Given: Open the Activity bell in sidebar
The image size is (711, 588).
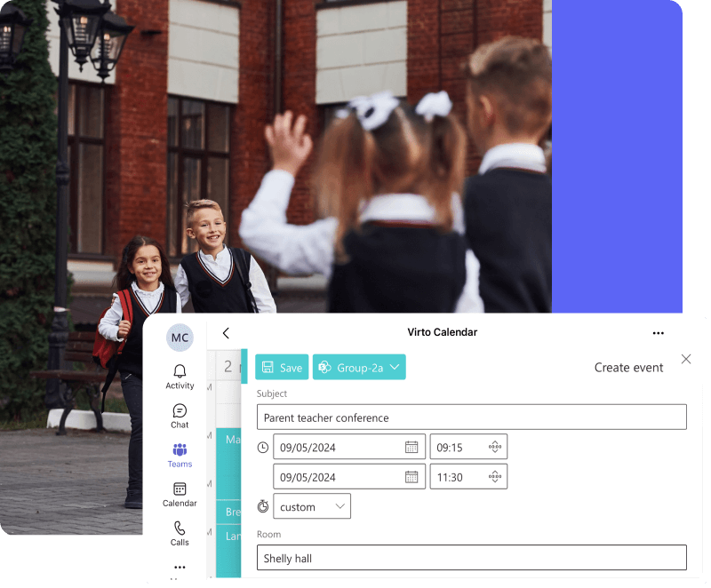Looking at the screenshot, I should click(x=180, y=377).
